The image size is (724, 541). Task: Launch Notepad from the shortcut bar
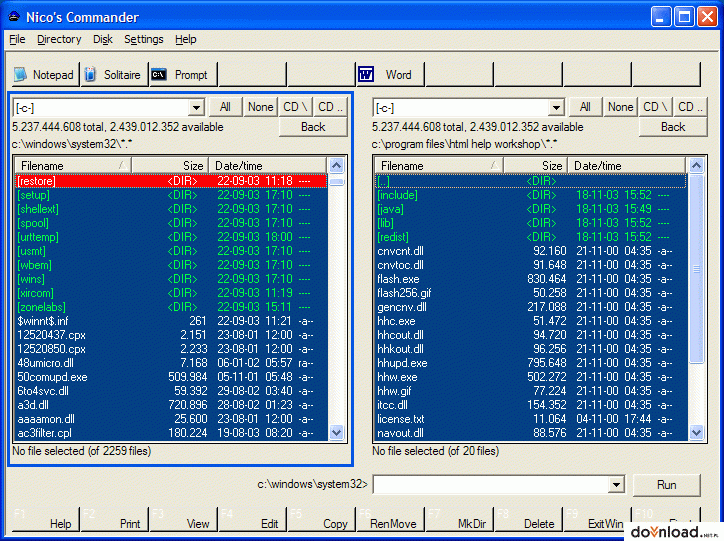point(45,74)
